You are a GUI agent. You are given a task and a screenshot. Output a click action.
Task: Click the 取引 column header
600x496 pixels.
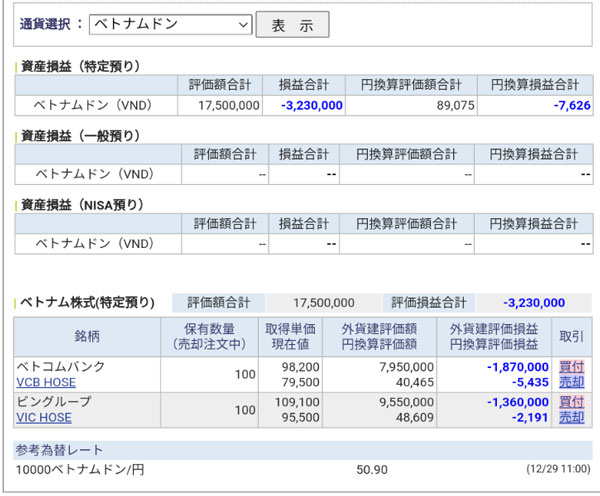[571, 336]
